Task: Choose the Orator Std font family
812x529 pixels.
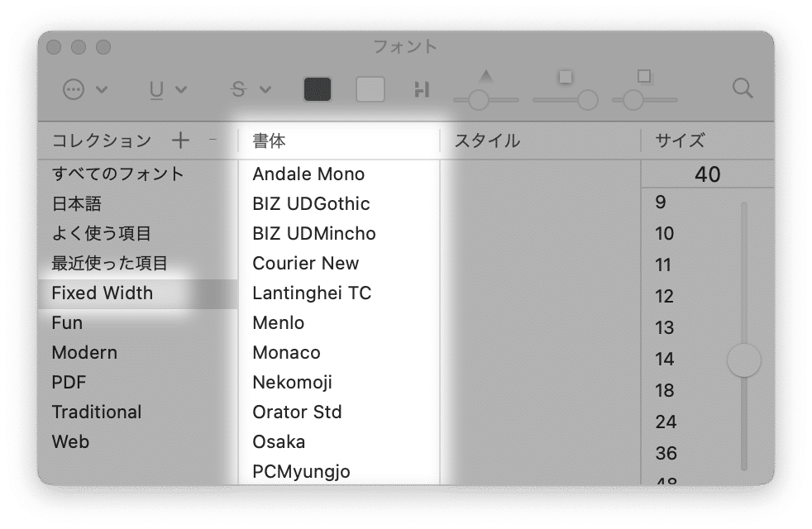Action: tap(339, 412)
